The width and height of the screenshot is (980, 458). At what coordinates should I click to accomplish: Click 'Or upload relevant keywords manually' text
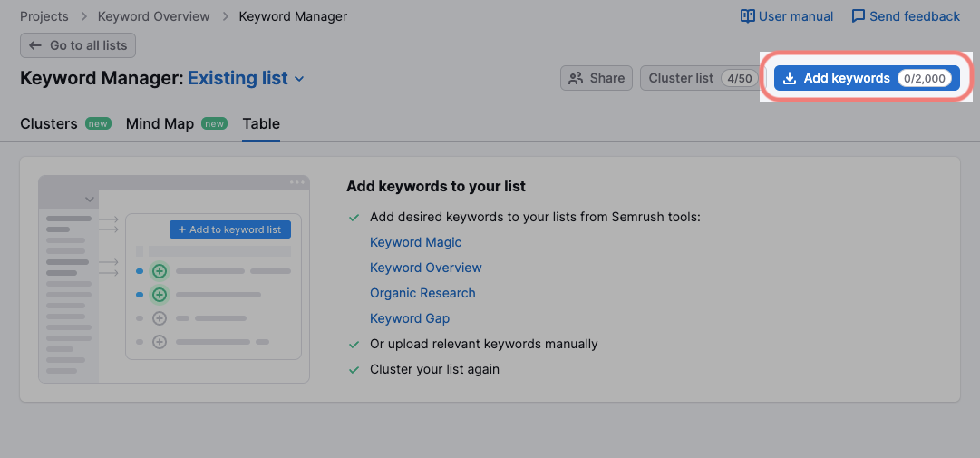(484, 344)
